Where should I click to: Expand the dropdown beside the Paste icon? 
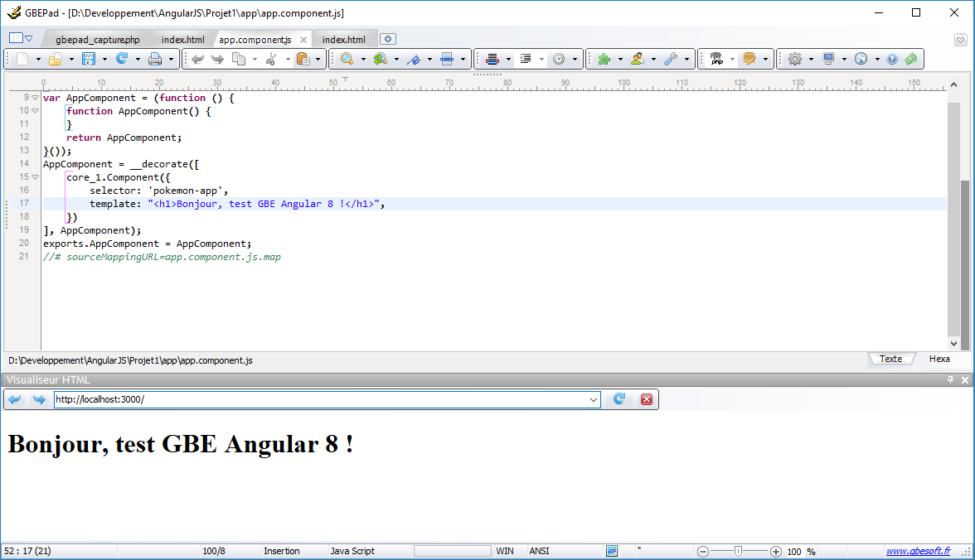[x=318, y=60]
